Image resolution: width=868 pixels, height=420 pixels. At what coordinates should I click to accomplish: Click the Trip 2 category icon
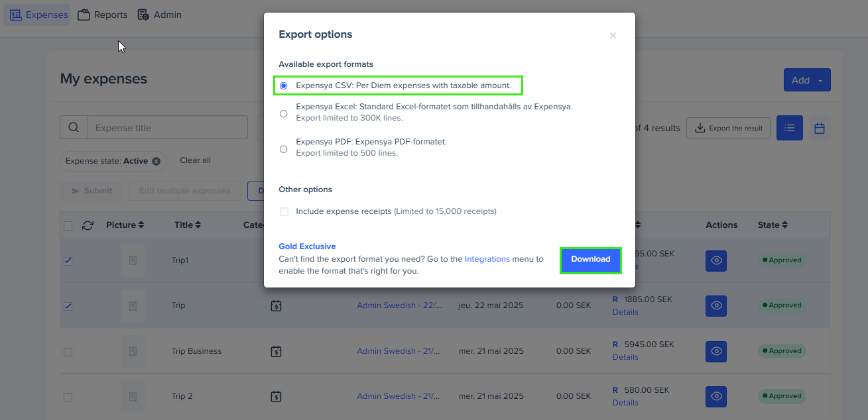tap(276, 396)
